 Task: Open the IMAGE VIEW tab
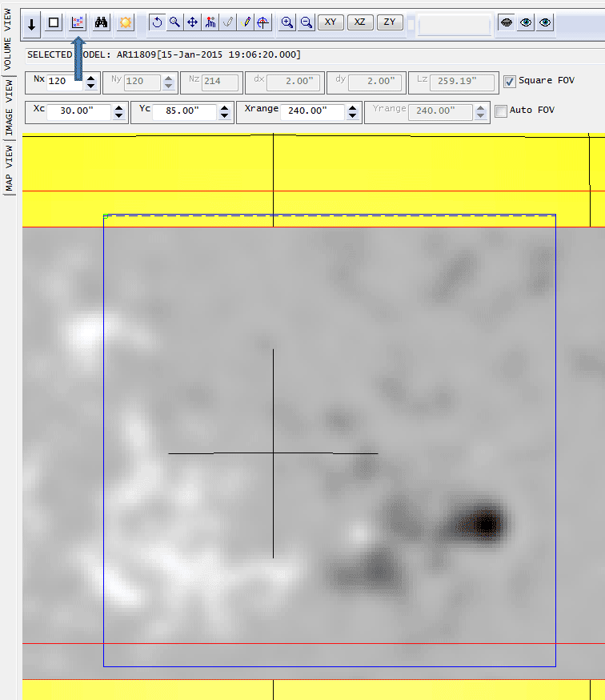[9, 107]
